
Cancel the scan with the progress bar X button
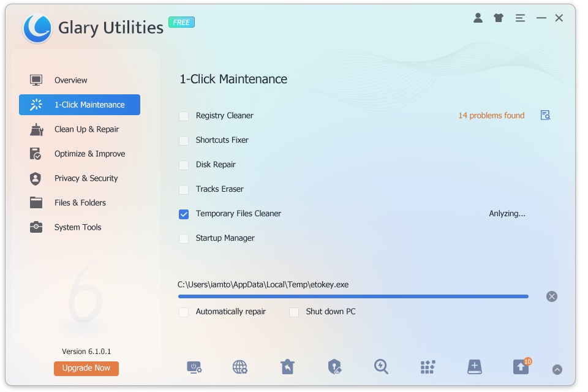click(551, 296)
